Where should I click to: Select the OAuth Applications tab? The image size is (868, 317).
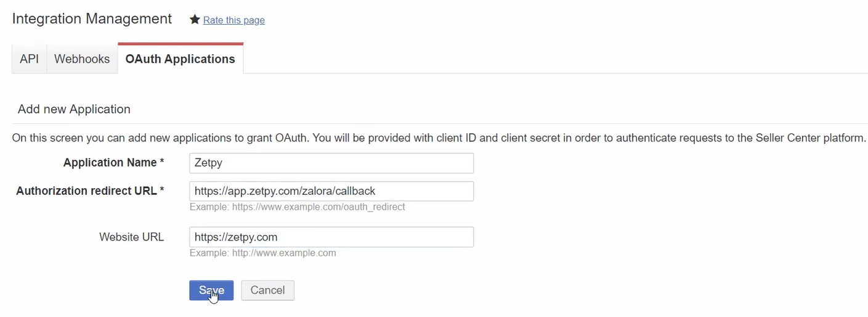point(180,59)
